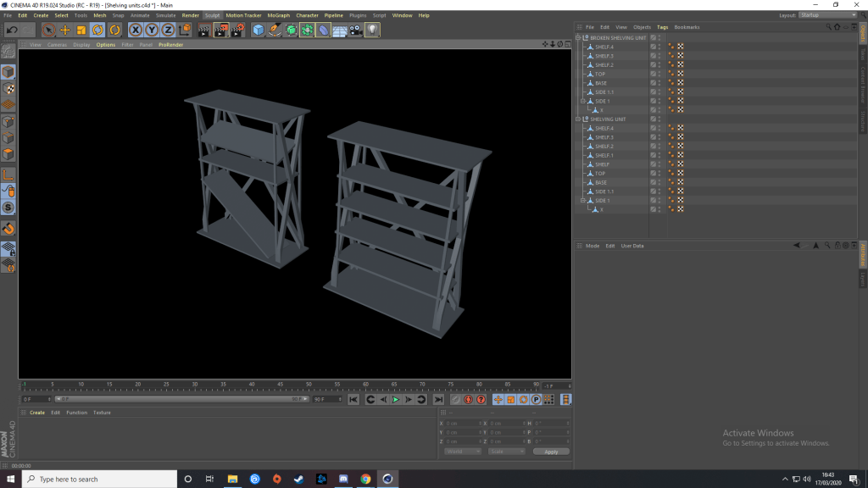The width and height of the screenshot is (868, 488).
Task: Collapse the BROKEN SHELVING UNIT hierarchy
Action: click(x=578, y=38)
